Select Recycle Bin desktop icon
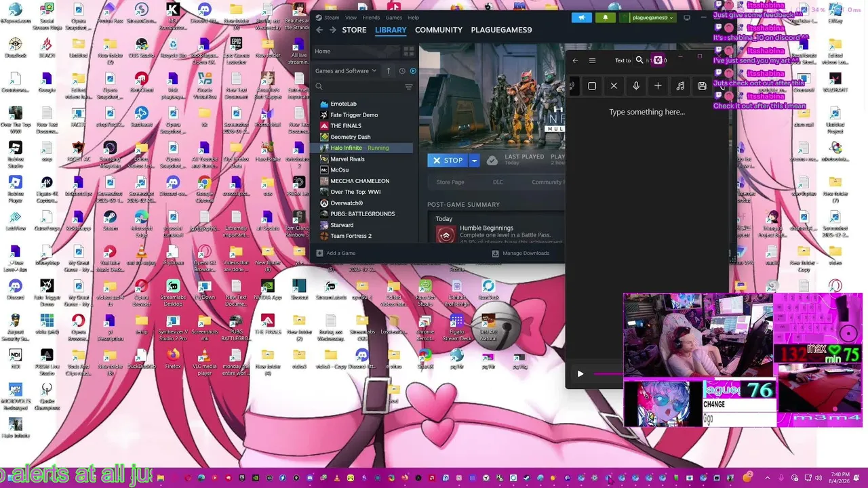The image size is (868, 488). point(173,47)
